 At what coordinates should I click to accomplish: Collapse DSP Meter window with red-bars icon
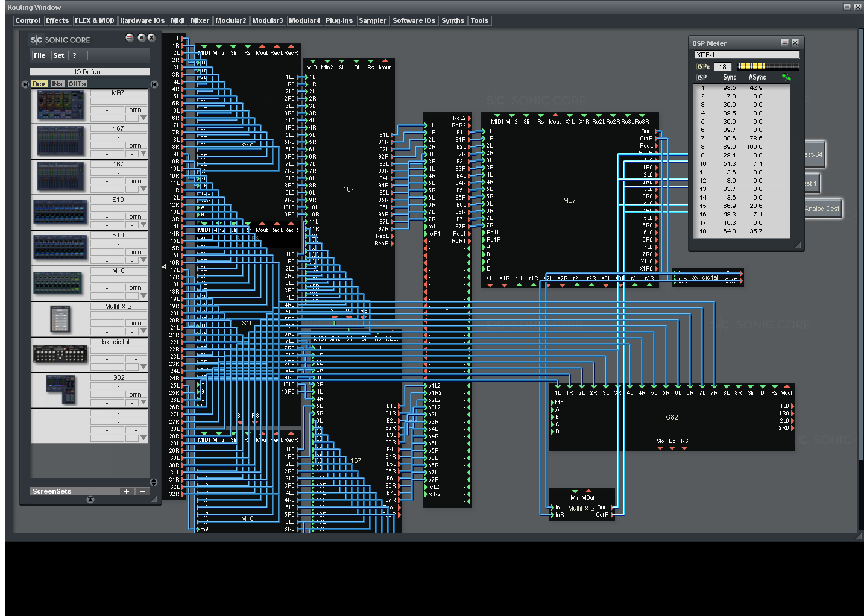click(x=785, y=43)
